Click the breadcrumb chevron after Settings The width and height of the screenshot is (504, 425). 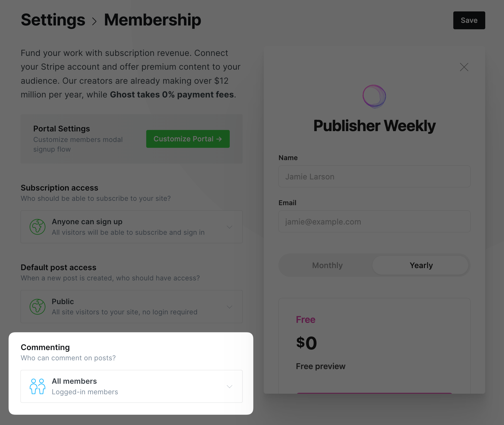[x=94, y=21]
